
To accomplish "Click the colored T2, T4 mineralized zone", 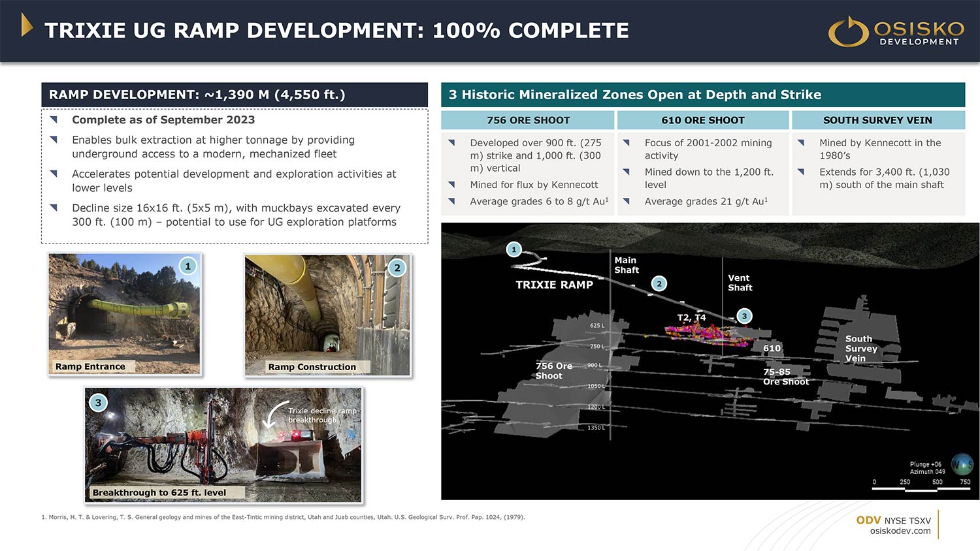I will [x=706, y=333].
